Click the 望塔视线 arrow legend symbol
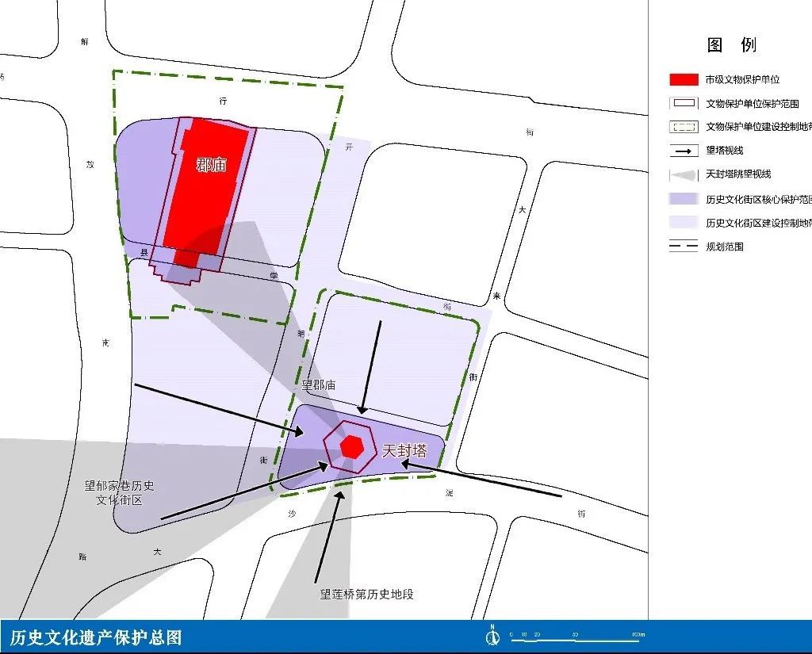Viewport: 812px width, 654px height. pos(684,151)
